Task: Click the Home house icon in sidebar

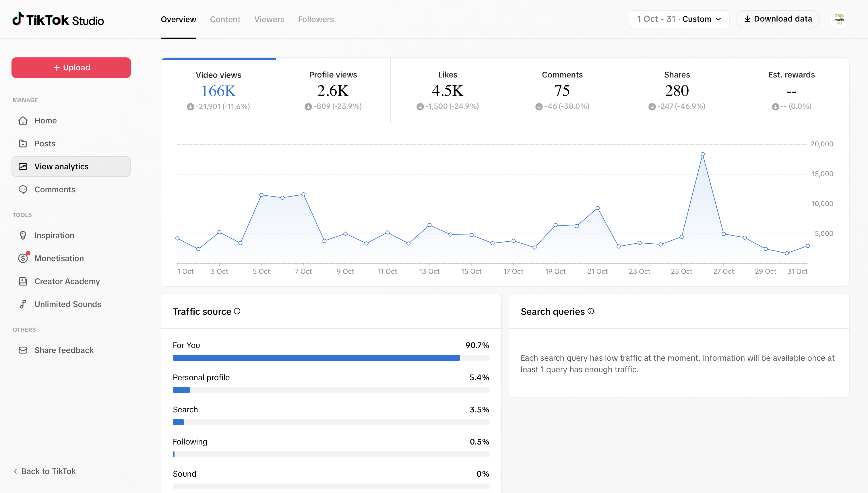Action: [23, 121]
